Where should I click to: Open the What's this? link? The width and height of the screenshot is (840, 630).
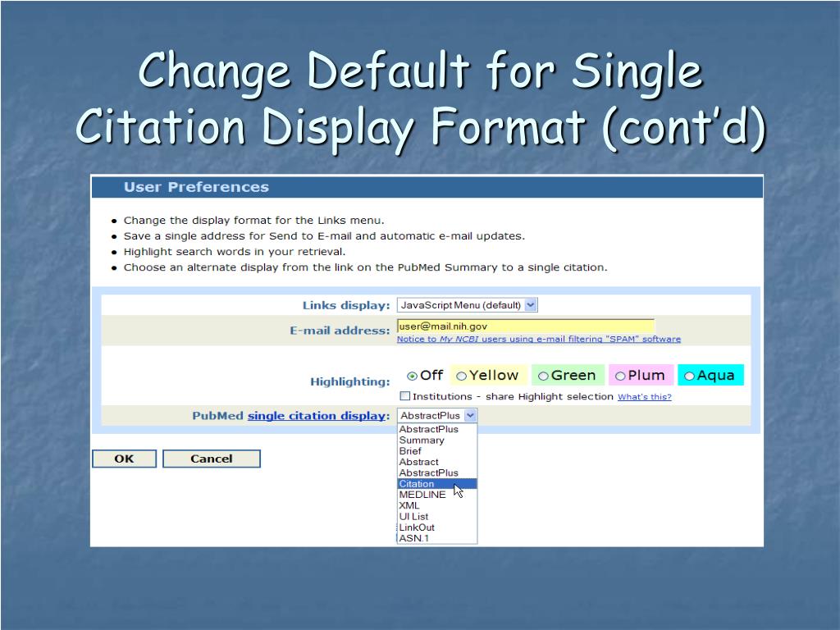(645, 397)
